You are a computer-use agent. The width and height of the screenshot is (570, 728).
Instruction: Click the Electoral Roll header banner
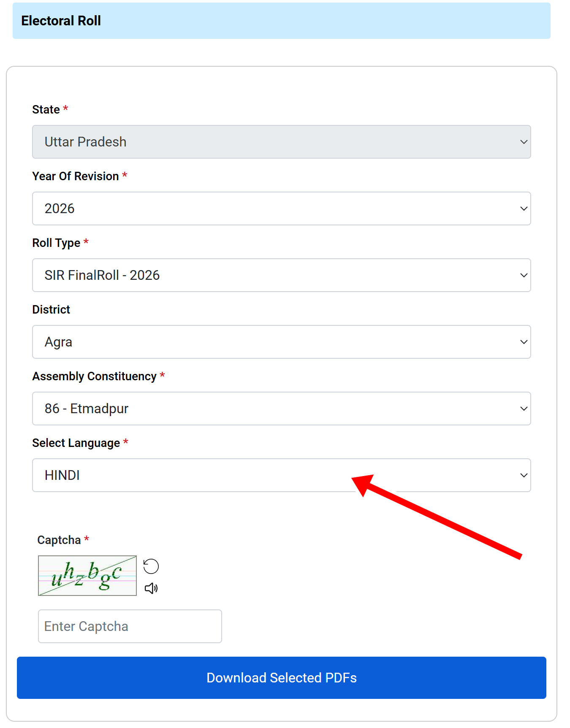[x=282, y=21]
